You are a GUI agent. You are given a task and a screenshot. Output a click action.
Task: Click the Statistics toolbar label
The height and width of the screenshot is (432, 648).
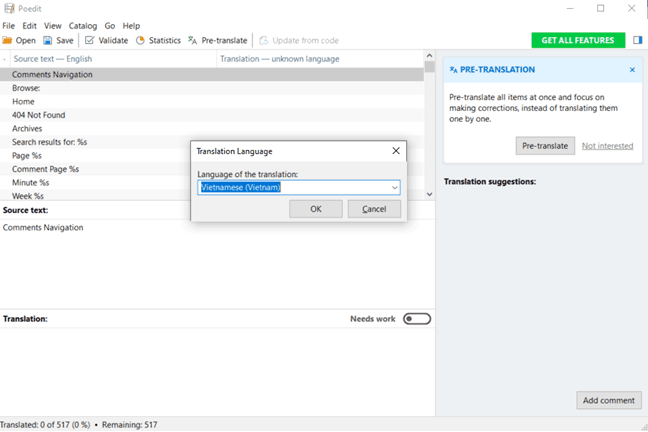tap(165, 41)
